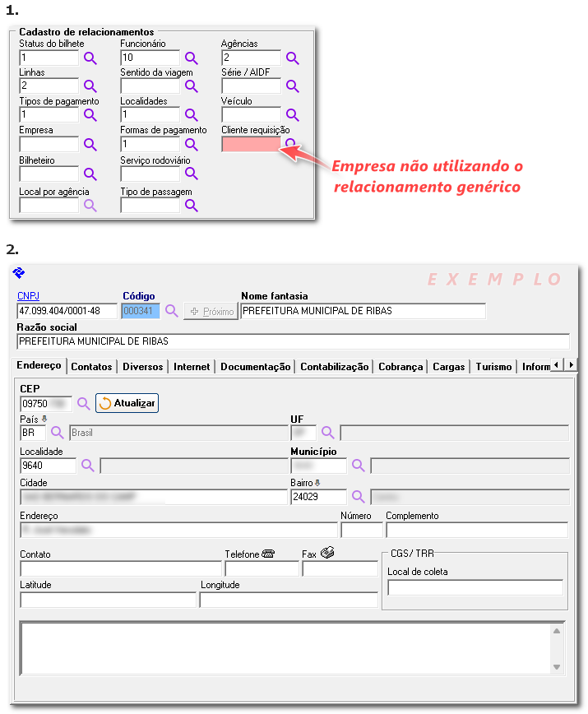
Task: Open Município lookup magnifier
Action: click(359, 466)
